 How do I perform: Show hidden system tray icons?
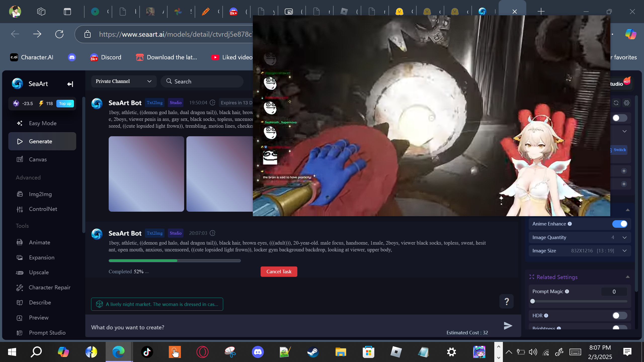tap(509, 352)
